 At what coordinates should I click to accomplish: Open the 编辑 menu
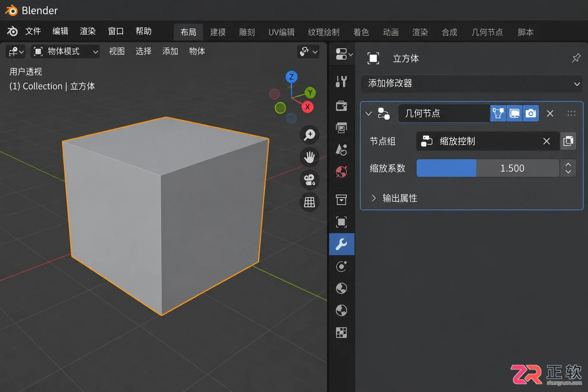(60, 31)
